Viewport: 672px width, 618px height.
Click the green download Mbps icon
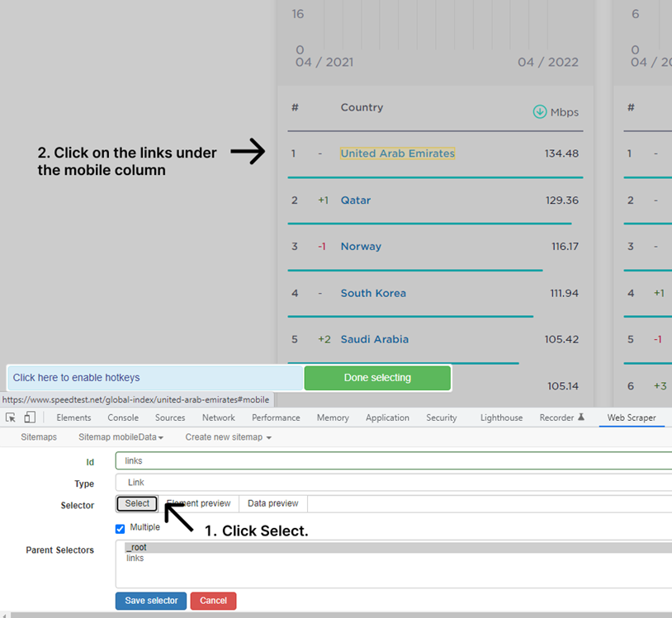pyautogui.click(x=540, y=111)
